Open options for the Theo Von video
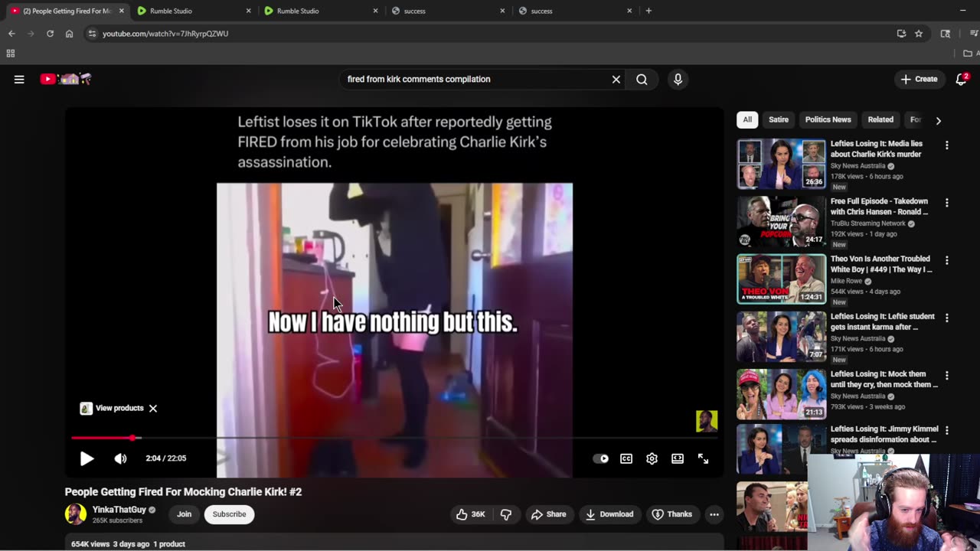The height and width of the screenshot is (551, 980). 946,260
